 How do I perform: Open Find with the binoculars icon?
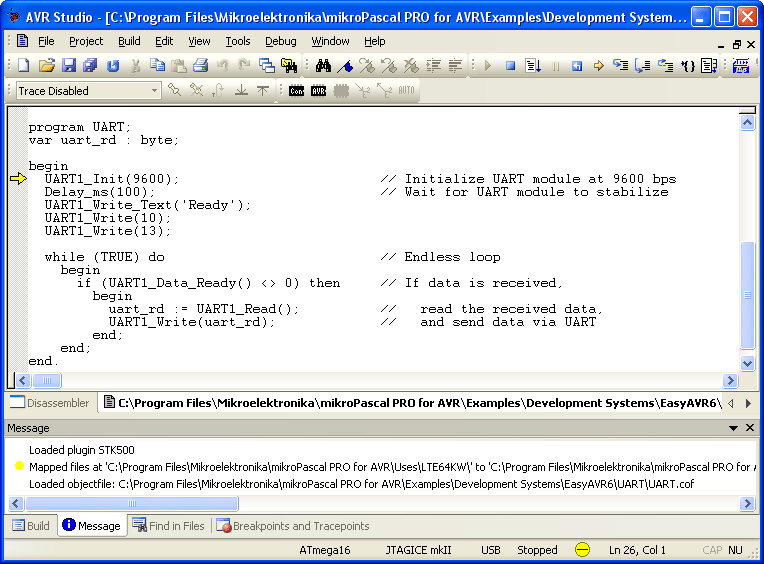pos(323,65)
